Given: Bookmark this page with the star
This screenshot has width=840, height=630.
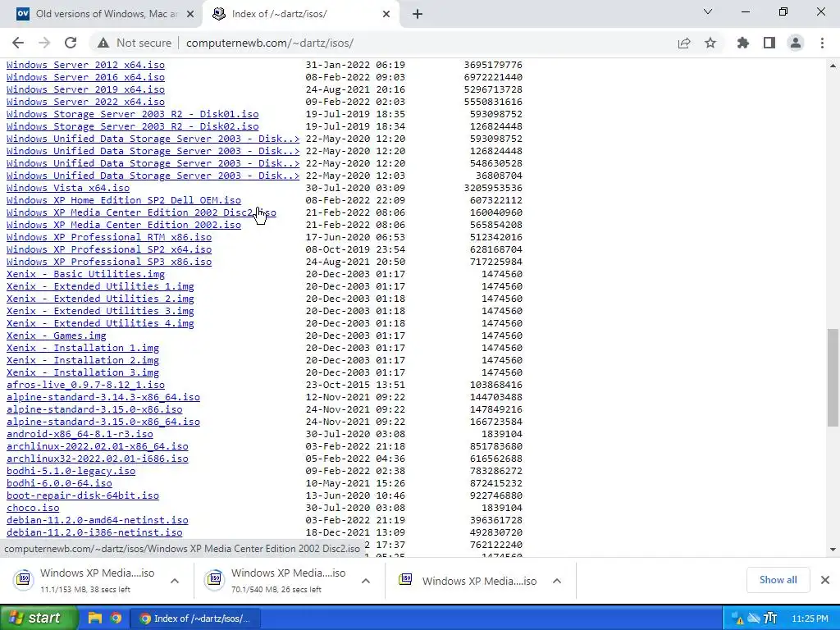Looking at the screenshot, I should tap(710, 43).
